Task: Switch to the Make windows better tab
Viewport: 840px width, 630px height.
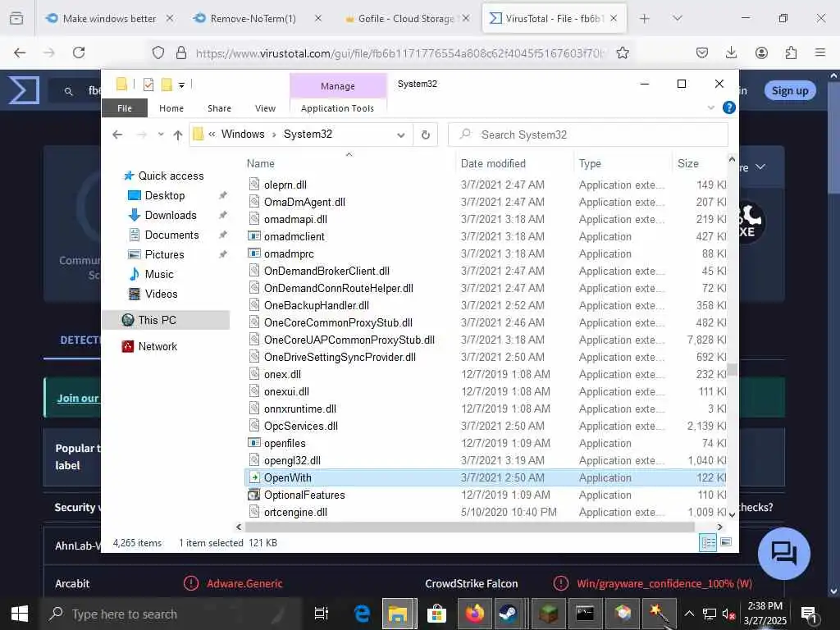Action: (110, 18)
